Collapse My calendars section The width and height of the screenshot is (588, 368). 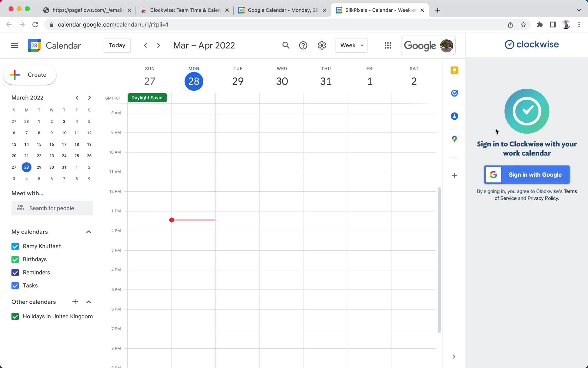point(89,232)
